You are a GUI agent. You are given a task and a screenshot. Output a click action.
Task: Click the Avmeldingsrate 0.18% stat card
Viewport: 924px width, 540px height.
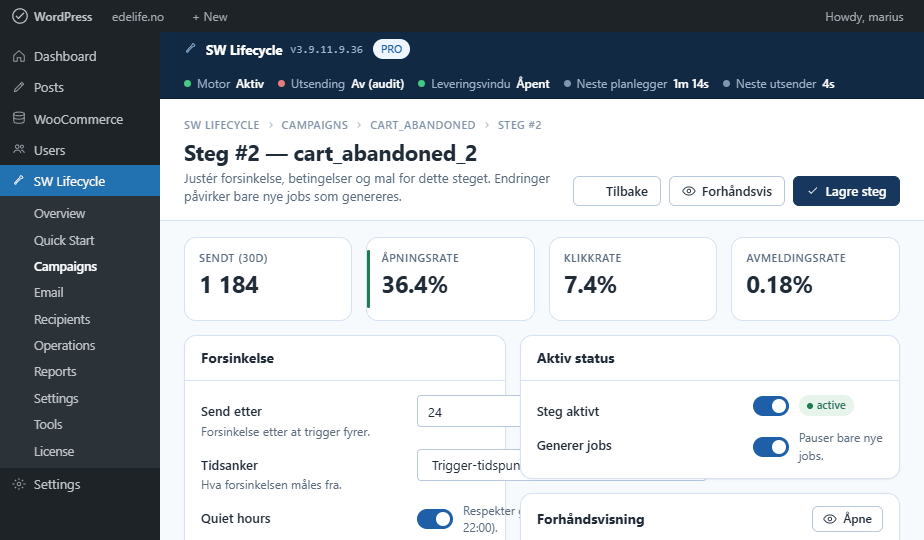coord(816,279)
